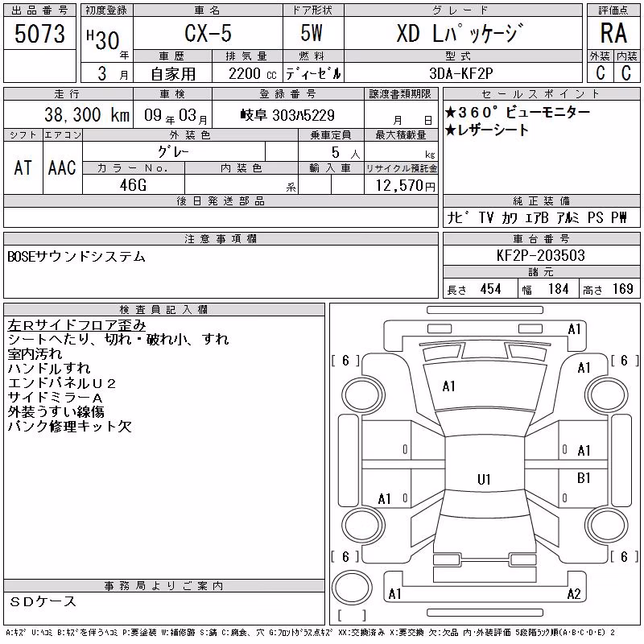Select the vehicle history value 自家用
Image resolution: width=644 pixels, height=644 pixels.
(x=173, y=74)
